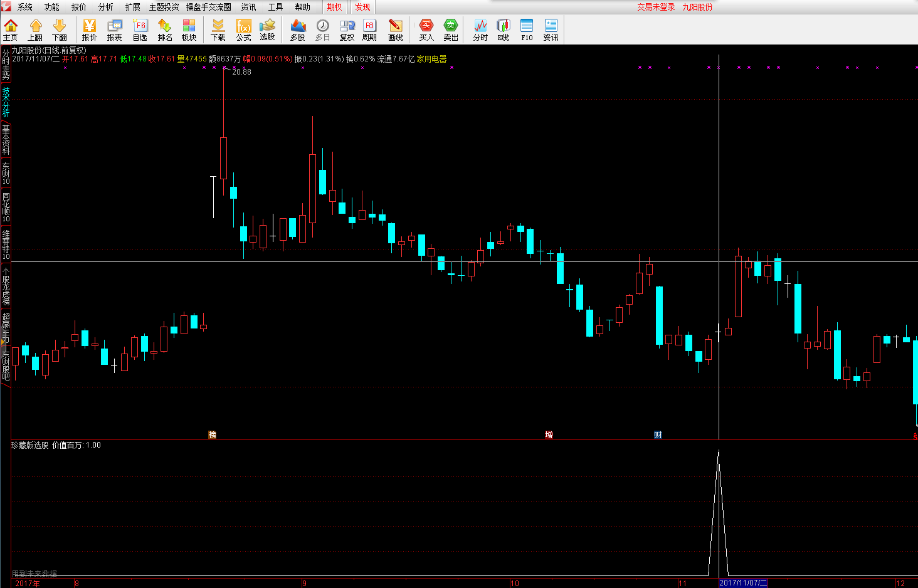The image size is (918, 588).
Task: Click the 2017/11/07/二 date on the time axis
Action: (x=743, y=583)
